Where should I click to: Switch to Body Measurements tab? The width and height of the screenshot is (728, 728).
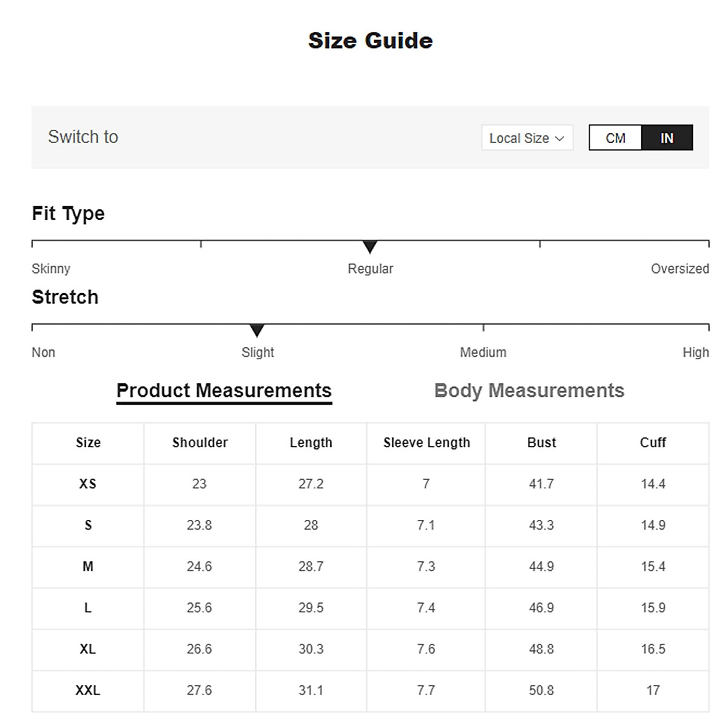click(x=529, y=391)
